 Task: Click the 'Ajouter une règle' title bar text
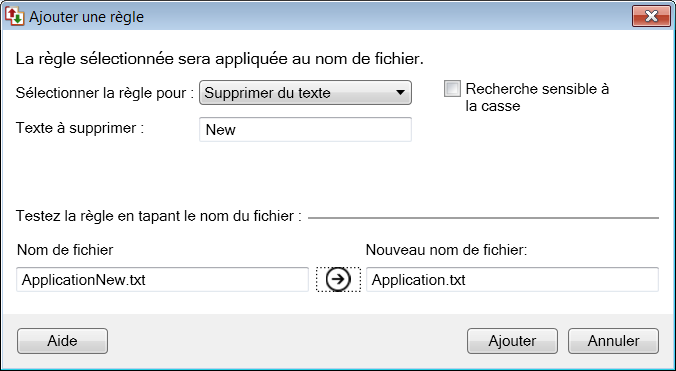click(x=87, y=17)
